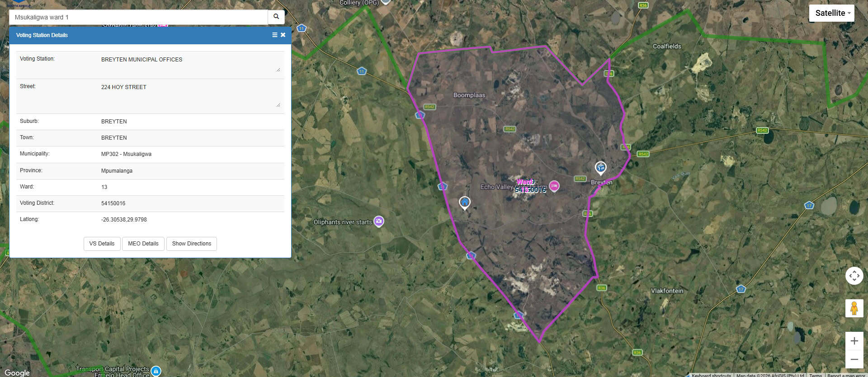Open the Voting Station Details hamburger menu
Image resolution: width=868 pixels, height=377 pixels.
point(274,35)
